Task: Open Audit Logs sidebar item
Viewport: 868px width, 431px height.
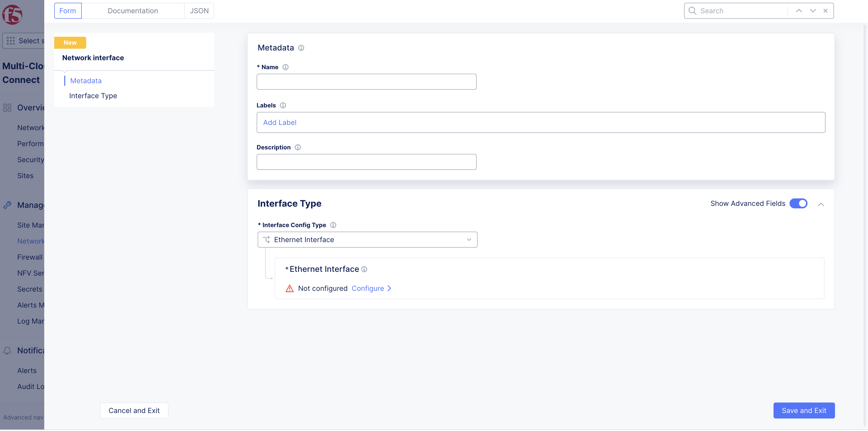Action: [31, 387]
